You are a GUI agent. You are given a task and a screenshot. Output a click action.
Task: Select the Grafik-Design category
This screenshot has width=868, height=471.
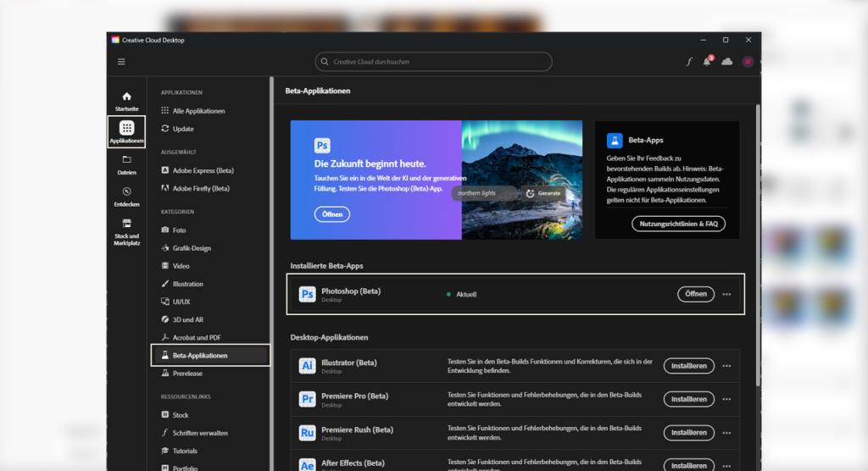pos(186,248)
